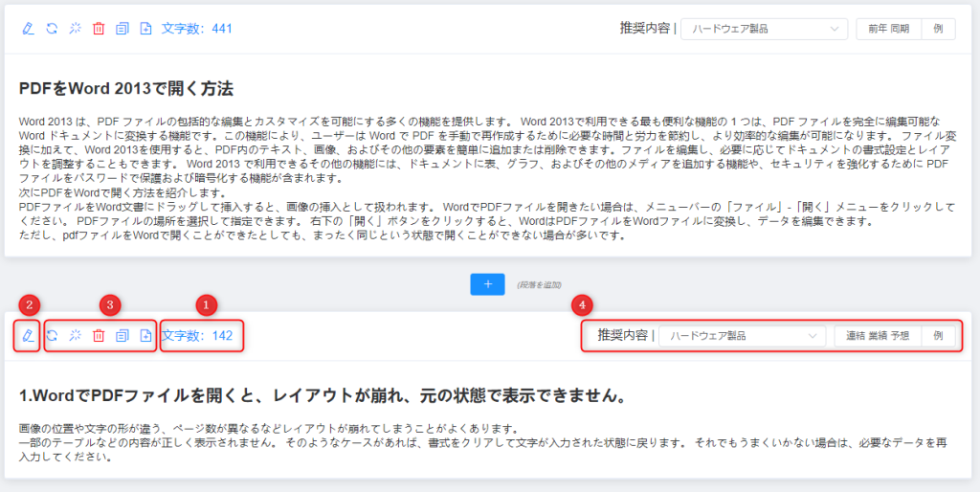
Task: Add a paragraph with the blue plus button
Action: pos(487,284)
